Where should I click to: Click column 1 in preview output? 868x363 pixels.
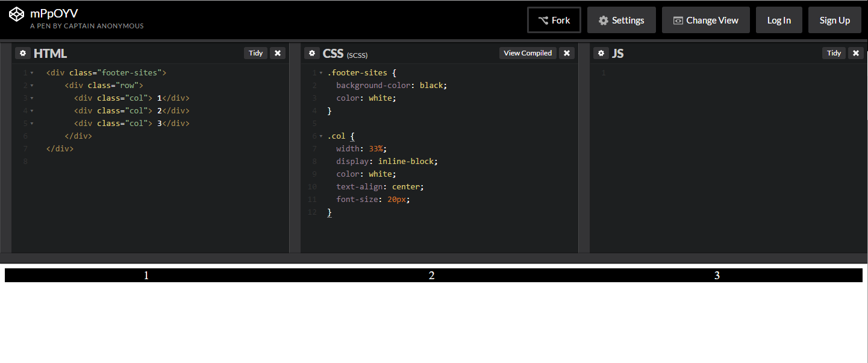[146, 276]
